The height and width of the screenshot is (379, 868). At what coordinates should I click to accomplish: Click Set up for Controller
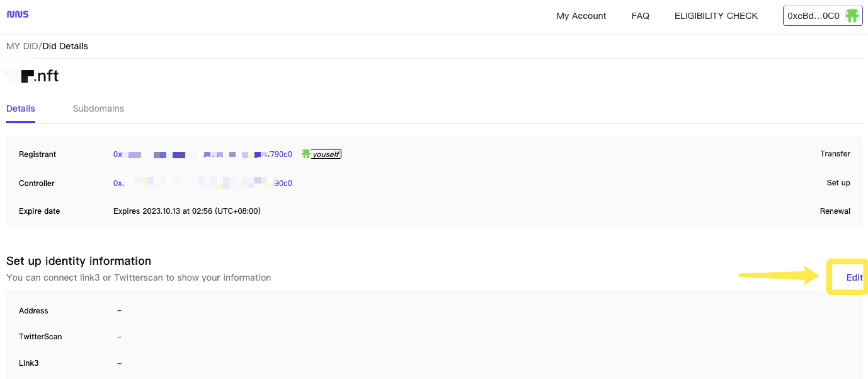tap(838, 182)
